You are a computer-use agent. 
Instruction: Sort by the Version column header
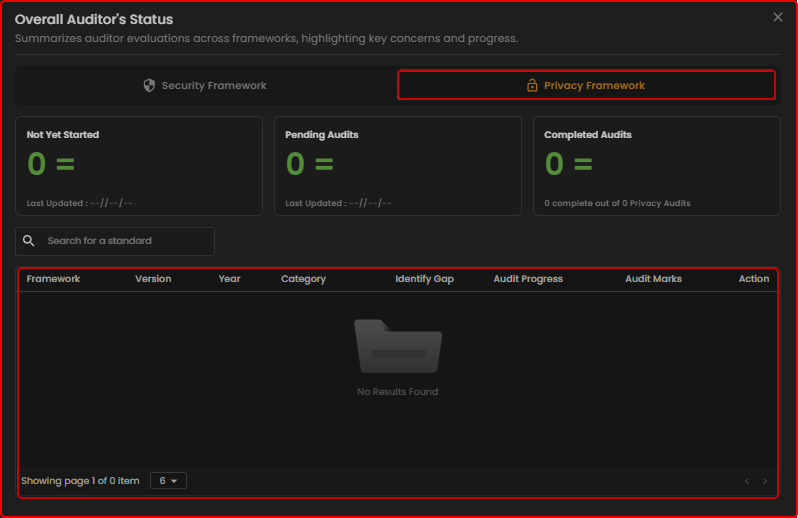coord(153,279)
